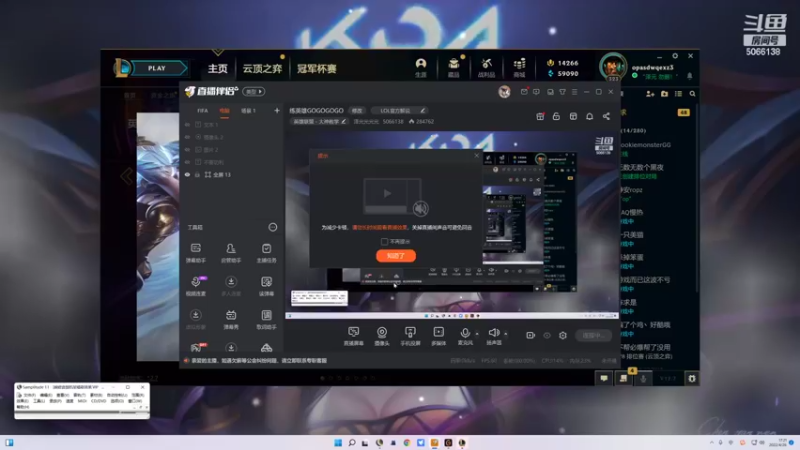Image resolution: width=800 pixels, height=450 pixels.
Task: Toggle visibility of the camera source ending in 2
Action: click(x=187, y=137)
